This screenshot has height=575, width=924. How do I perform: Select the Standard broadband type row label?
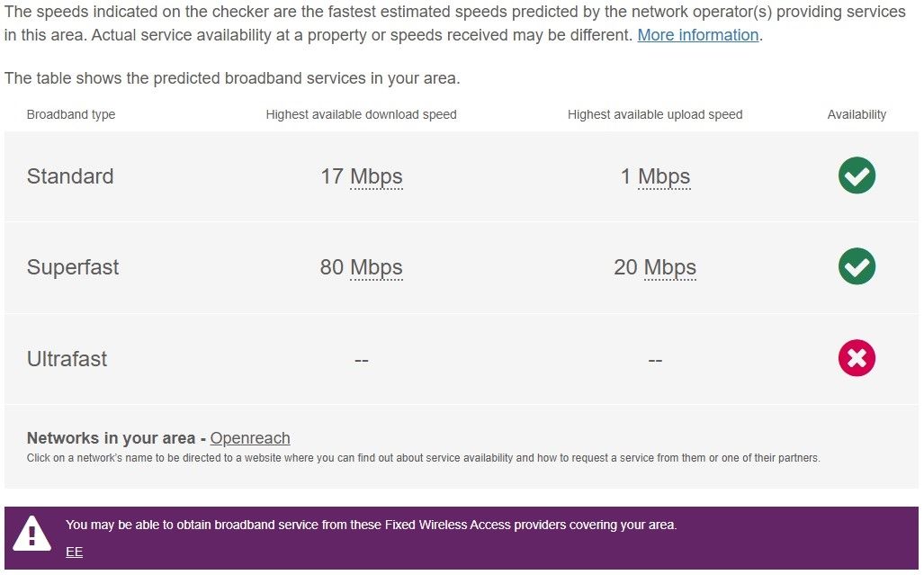click(70, 176)
